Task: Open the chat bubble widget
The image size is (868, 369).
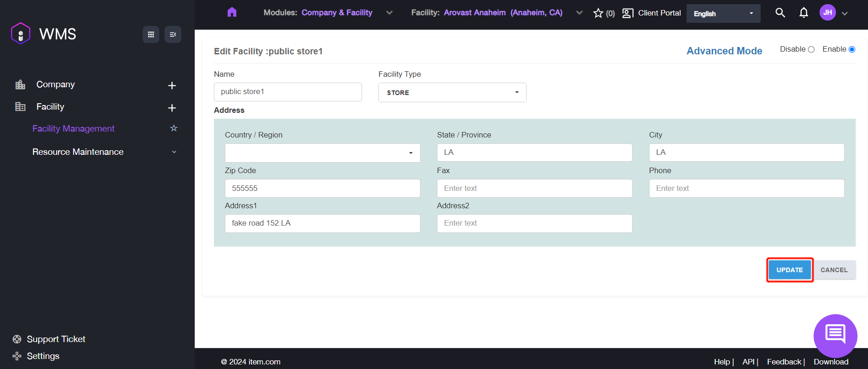Action: tap(835, 336)
